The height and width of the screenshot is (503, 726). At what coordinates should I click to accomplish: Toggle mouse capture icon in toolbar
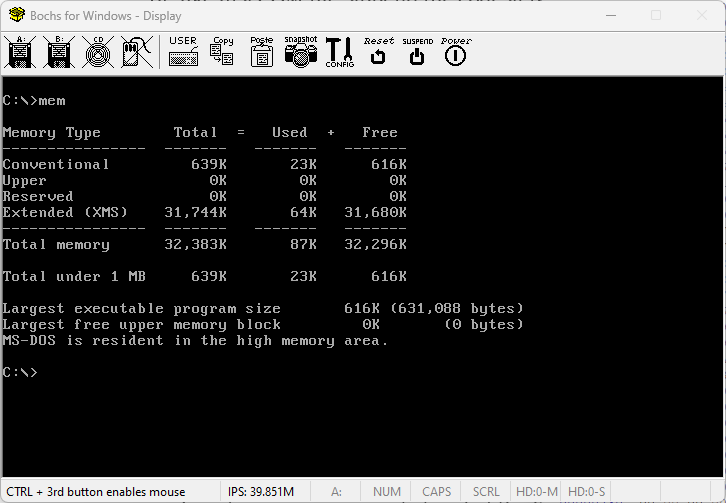tap(137, 52)
